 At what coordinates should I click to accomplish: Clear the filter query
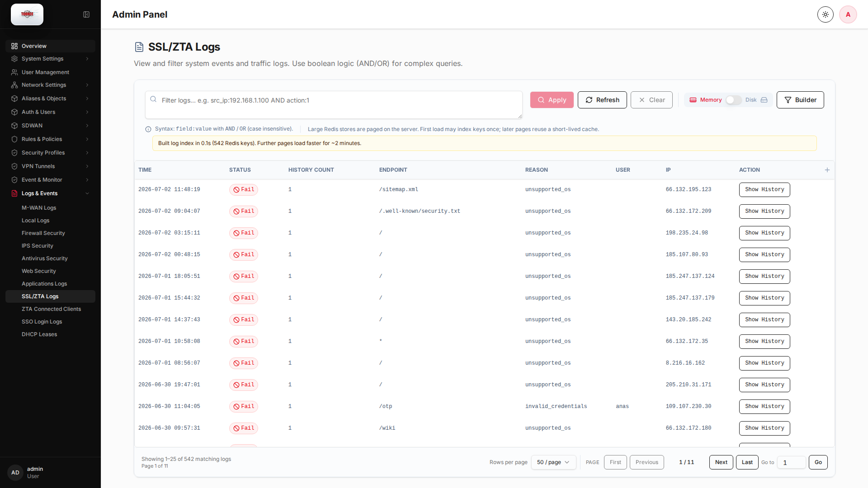[x=651, y=100]
